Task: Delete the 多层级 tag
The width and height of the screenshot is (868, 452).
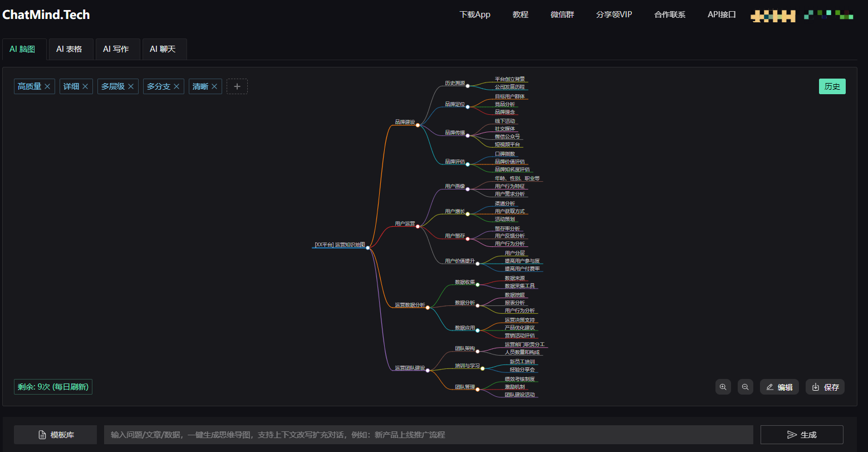Action: (x=131, y=86)
